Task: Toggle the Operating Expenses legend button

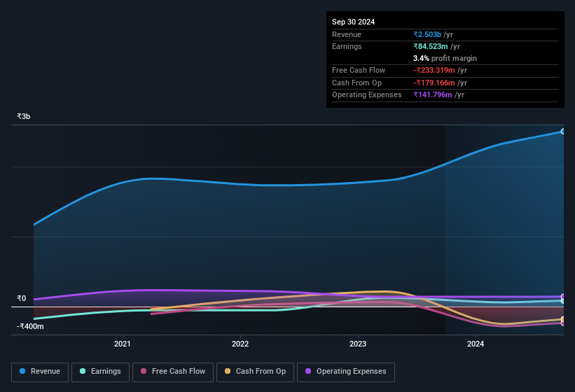Action: [x=346, y=372]
